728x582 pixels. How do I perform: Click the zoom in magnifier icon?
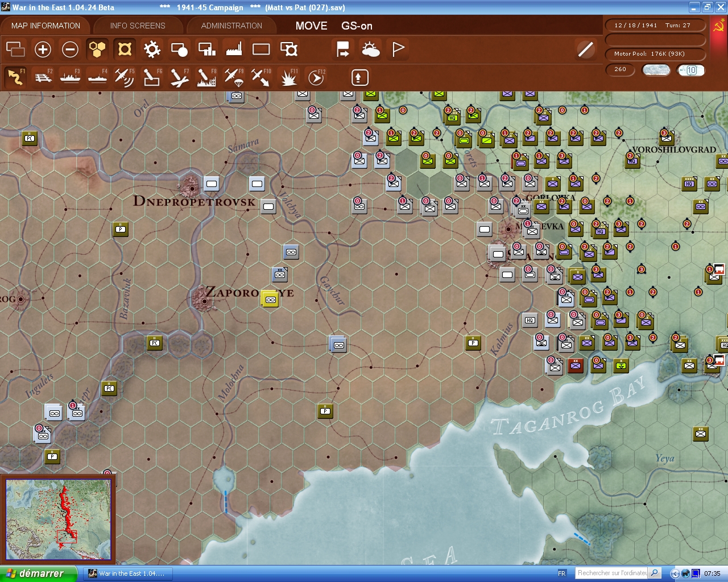43,49
